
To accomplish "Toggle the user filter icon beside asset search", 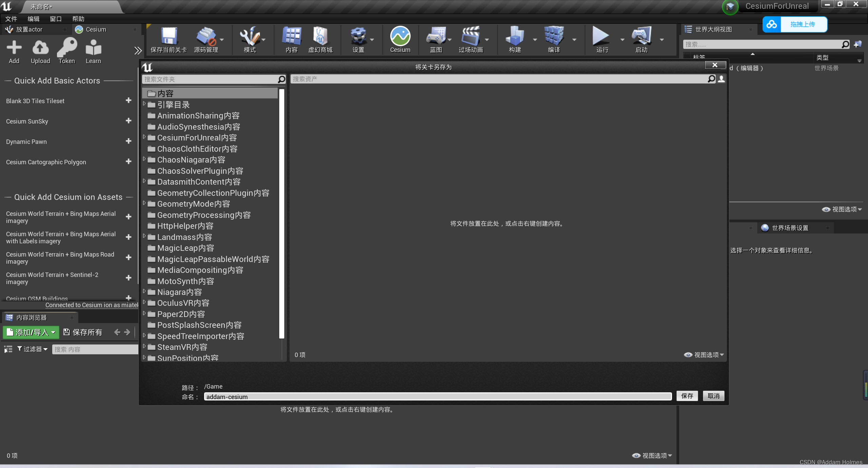I will [722, 79].
